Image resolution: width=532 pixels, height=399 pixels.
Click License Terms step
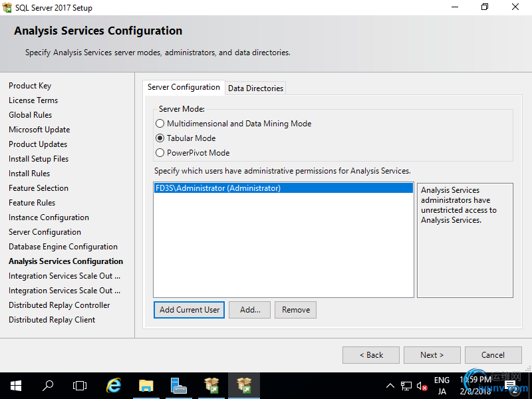point(33,100)
